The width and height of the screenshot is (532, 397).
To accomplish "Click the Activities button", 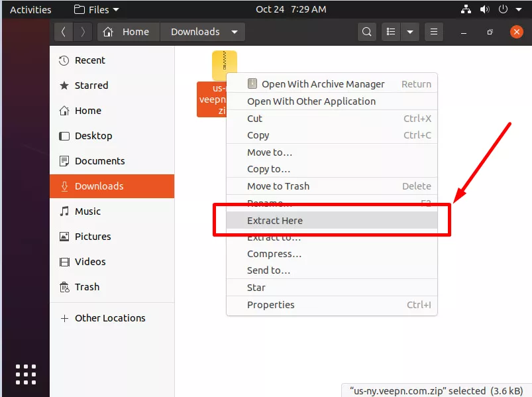I will click(30, 9).
